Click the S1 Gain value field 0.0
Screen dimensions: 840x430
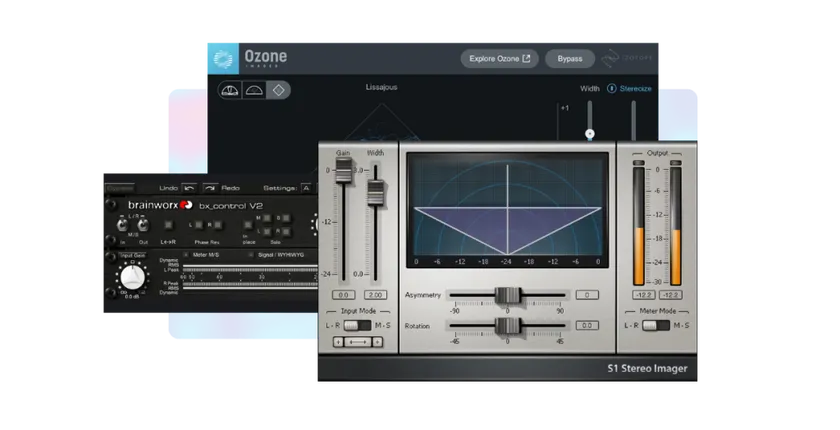[343, 295]
